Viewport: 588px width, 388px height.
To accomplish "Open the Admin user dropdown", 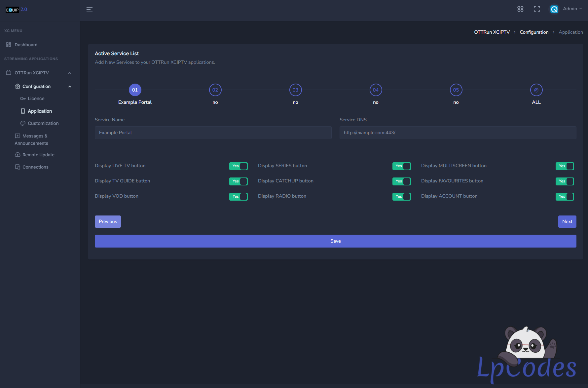I will pyautogui.click(x=572, y=9).
